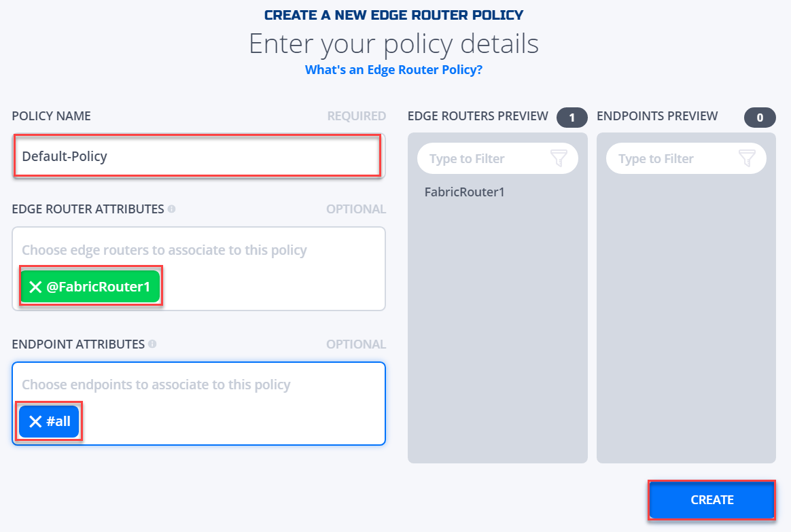
Task: Click the Edge Routers Preview heading
Action: point(478,116)
